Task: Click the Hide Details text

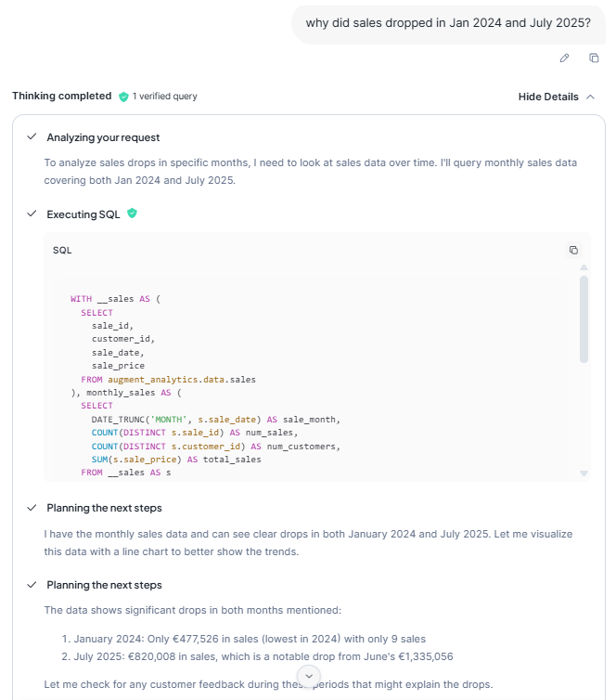Action: point(548,97)
